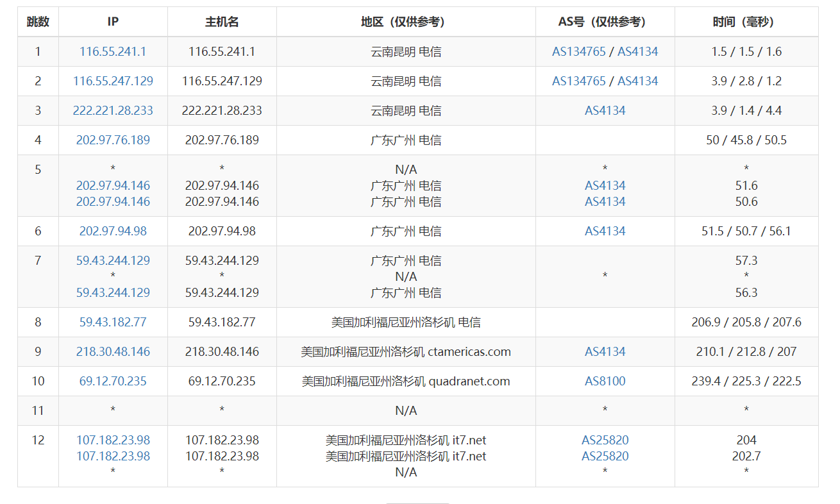Open the AS4134 link in hop 3
Image resolution: width=840 pixels, height=504 pixels.
(605, 111)
